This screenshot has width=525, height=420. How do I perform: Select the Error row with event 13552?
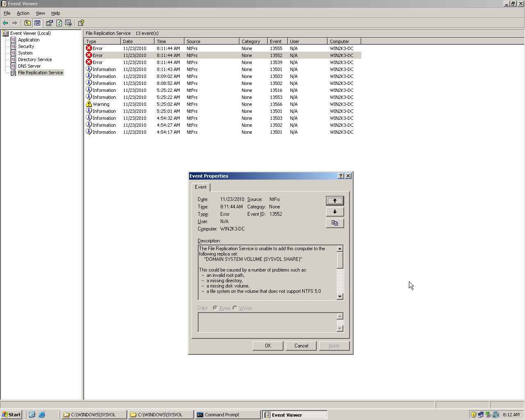[x=223, y=55]
